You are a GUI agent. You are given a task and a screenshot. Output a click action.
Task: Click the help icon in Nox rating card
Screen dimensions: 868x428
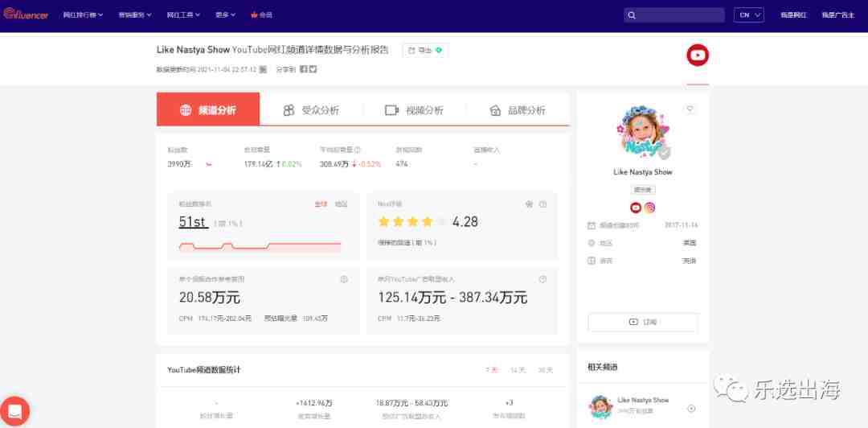542,204
